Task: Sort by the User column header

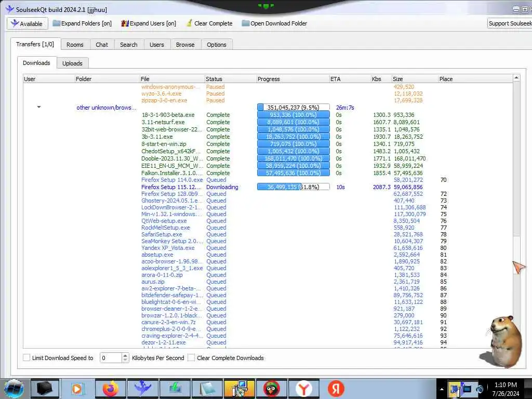Action: click(49, 79)
